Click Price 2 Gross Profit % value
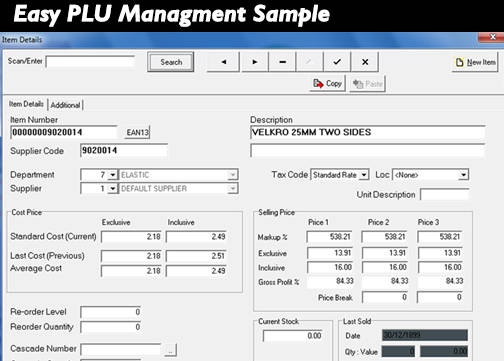The image size is (504, 361). click(x=385, y=281)
